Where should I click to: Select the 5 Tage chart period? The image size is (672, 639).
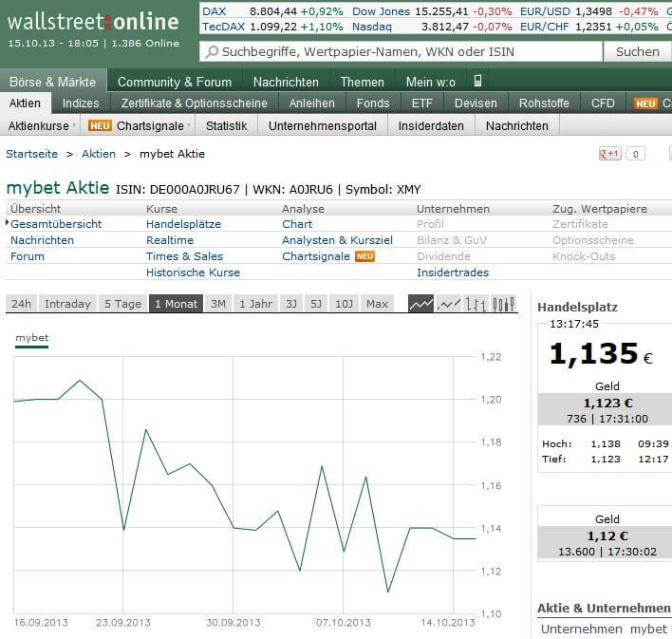(122, 304)
